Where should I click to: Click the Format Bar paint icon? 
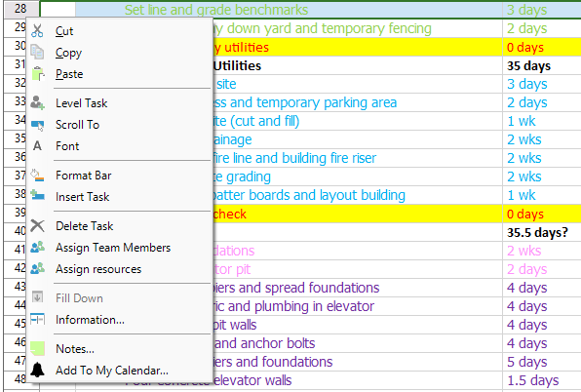click(x=37, y=175)
